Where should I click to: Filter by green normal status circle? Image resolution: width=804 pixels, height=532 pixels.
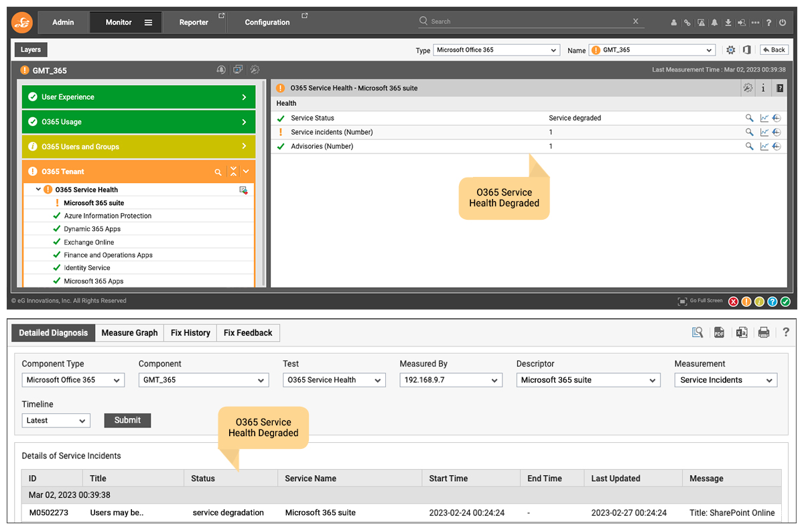point(785,302)
